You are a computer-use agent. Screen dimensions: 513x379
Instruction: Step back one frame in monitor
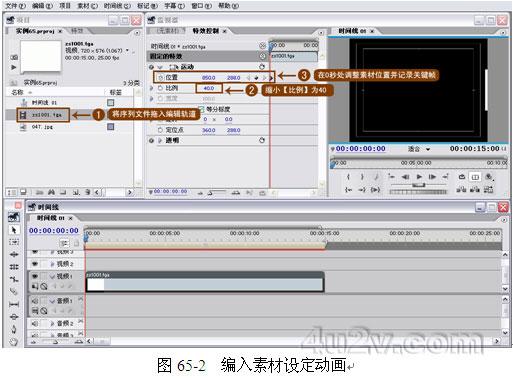(x=405, y=177)
